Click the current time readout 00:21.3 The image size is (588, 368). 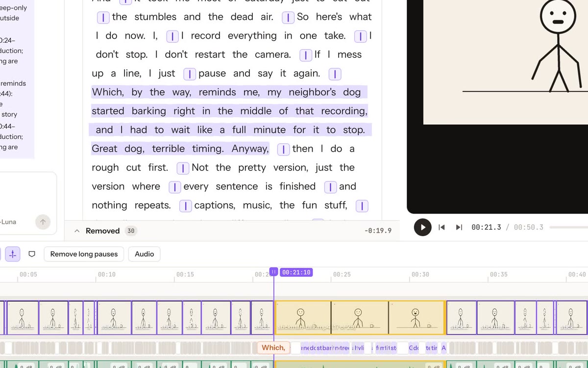point(486,227)
